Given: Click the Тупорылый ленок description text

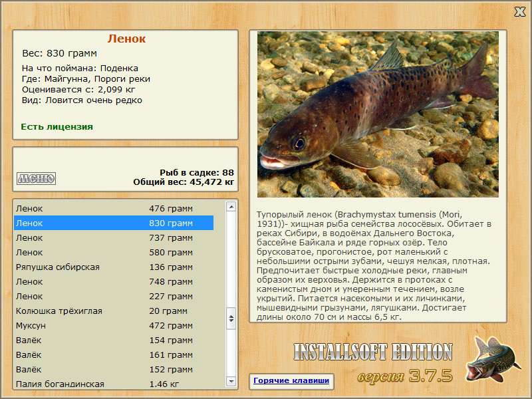Looking at the screenshot, I should 374,265.
